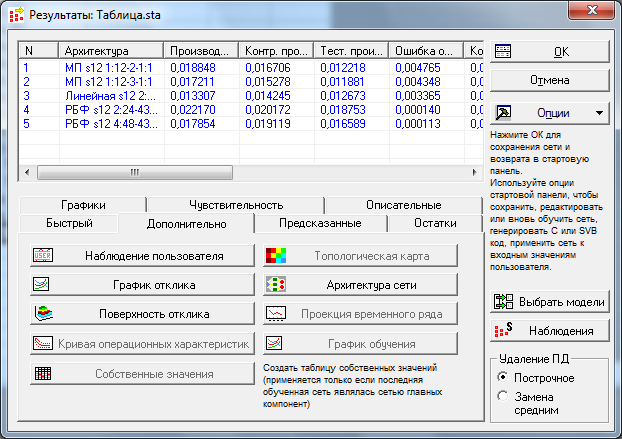Click the network architecture icon
The image size is (622, 439).
276,285
